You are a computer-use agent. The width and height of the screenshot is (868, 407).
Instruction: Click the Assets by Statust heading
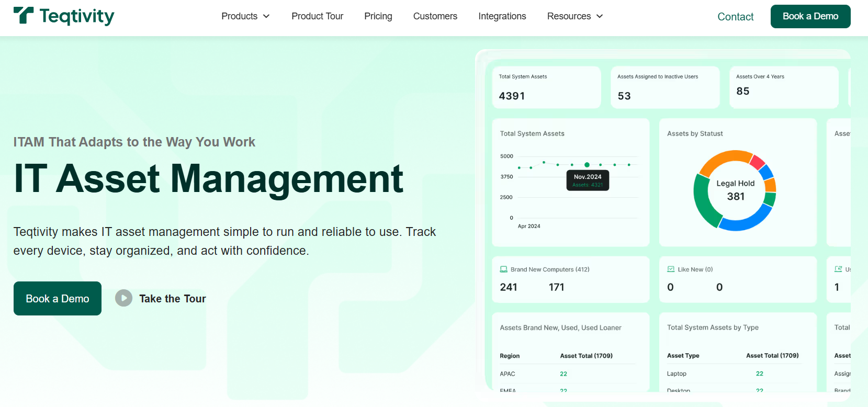click(695, 133)
